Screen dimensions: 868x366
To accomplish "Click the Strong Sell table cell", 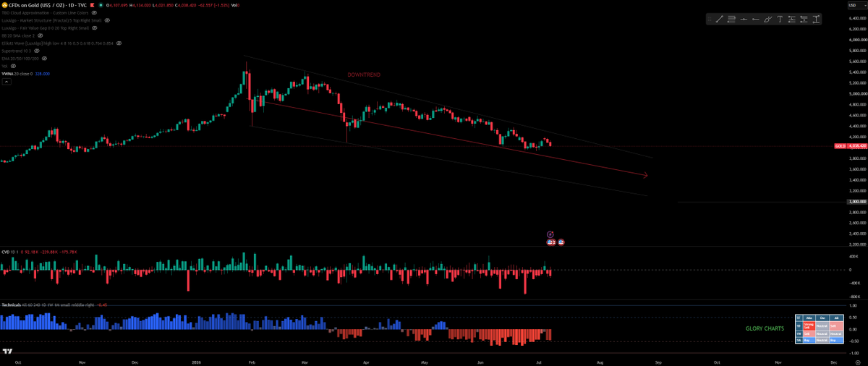I will pos(809,326).
